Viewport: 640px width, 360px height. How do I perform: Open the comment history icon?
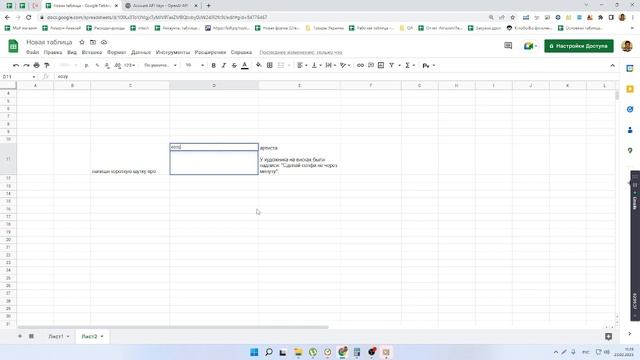click(x=508, y=46)
